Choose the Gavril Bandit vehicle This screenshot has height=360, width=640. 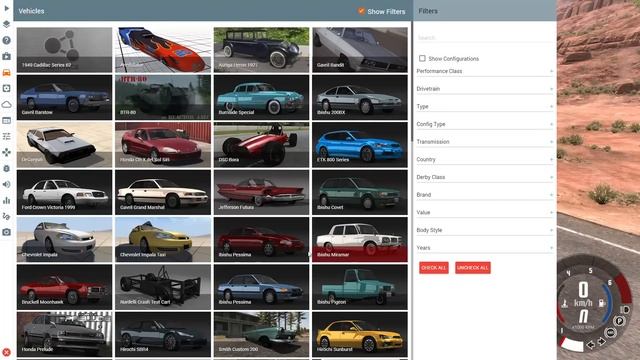(360, 50)
